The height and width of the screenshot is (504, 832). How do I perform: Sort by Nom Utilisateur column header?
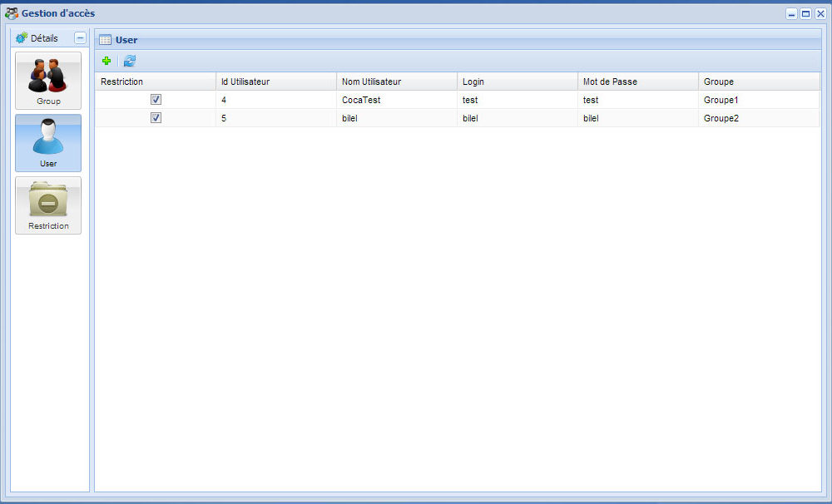tap(371, 82)
